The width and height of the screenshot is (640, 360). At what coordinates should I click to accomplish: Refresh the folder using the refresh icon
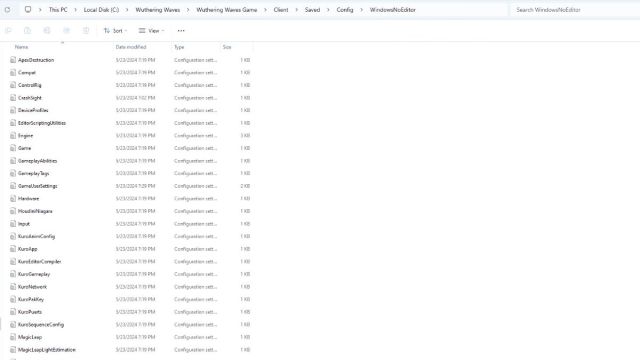pyautogui.click(x=7, y=9)
